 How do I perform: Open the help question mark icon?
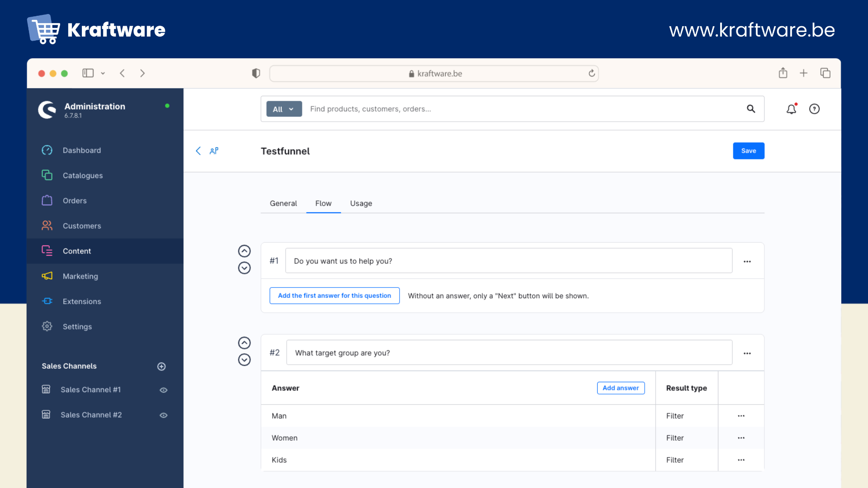[814, 109]
